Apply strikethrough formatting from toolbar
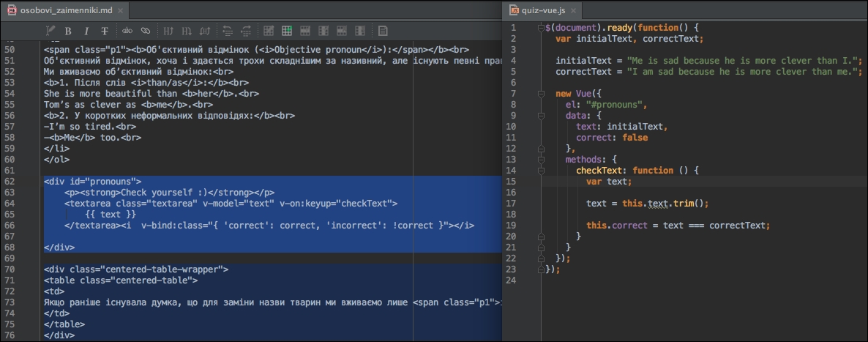 tap(104, 31)
